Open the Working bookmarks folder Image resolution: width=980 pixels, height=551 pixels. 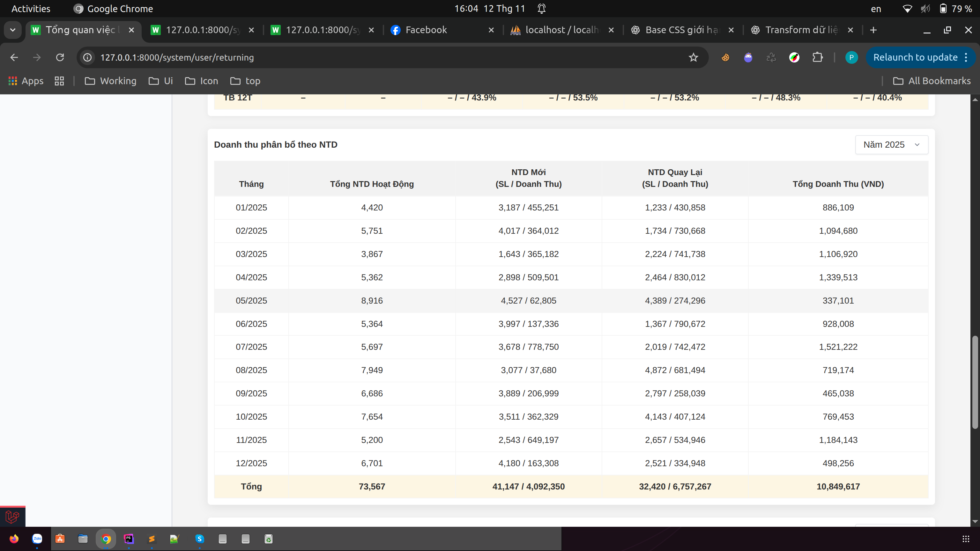[x=110, y=81]
